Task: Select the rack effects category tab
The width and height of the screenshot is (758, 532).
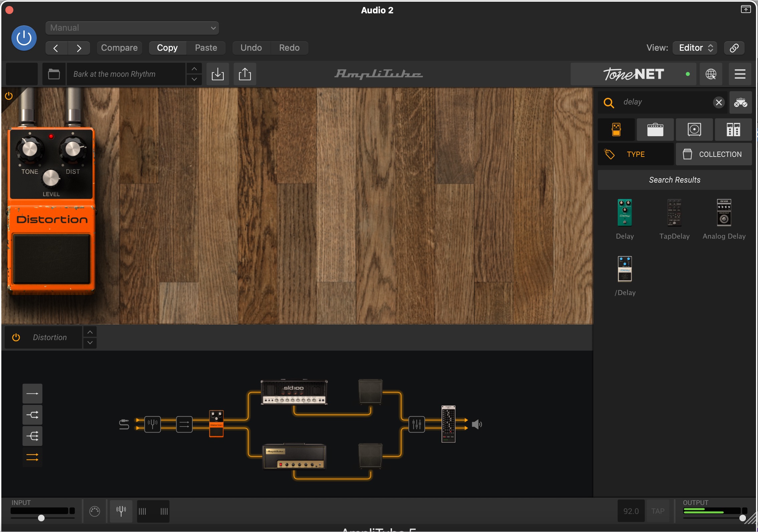Action: (x=733, y=129)
